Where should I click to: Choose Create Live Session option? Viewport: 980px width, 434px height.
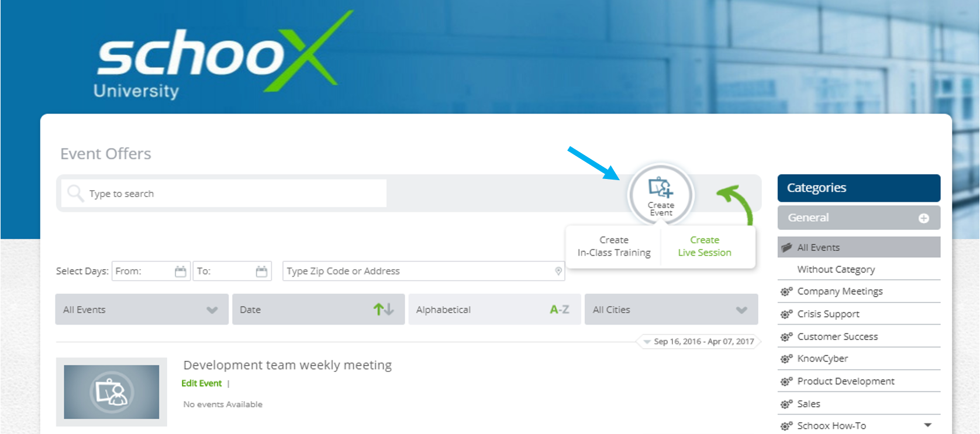[x=705, y=246]
